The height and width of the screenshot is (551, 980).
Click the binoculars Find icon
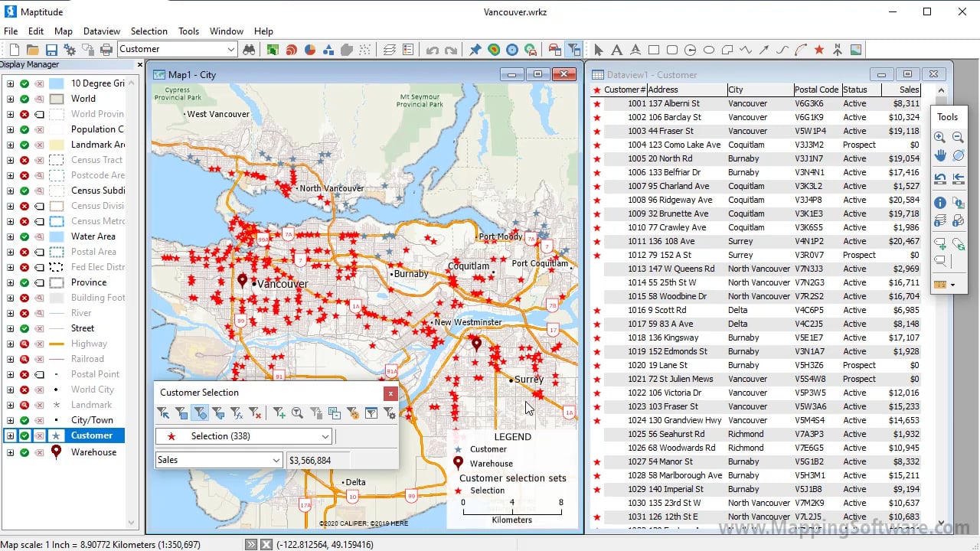tap(249, 50)
